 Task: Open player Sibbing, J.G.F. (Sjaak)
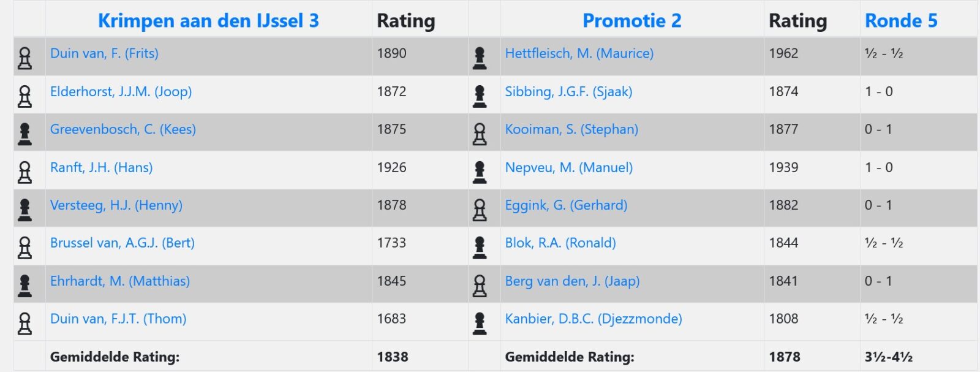568,91
